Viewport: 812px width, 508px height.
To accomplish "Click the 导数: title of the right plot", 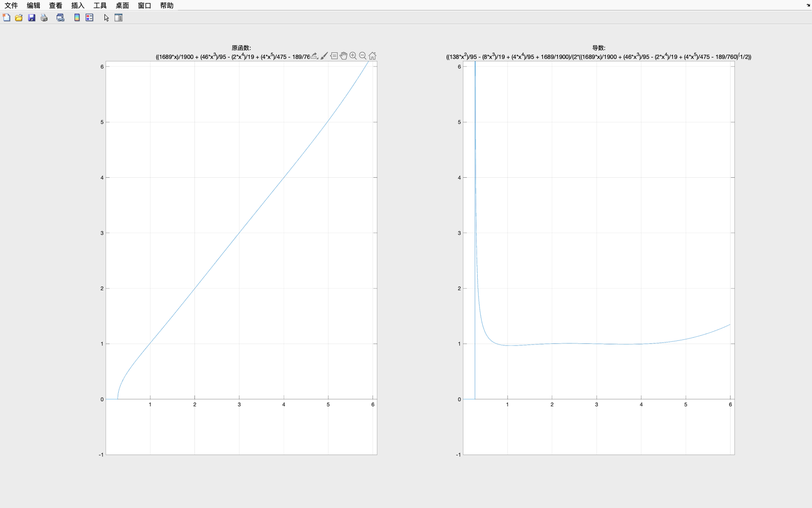I will tap(599, 48).
